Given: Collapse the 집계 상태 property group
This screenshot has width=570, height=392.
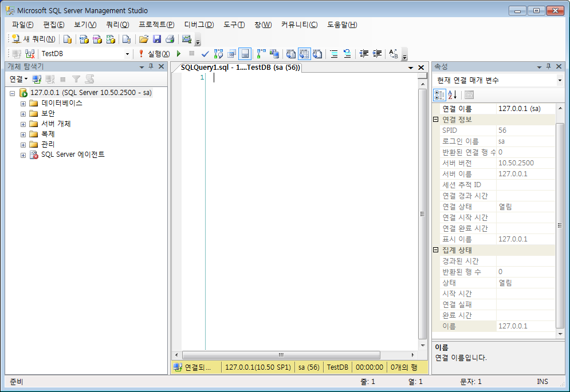Looking at the screenshot, I should [x=436, y=250].
